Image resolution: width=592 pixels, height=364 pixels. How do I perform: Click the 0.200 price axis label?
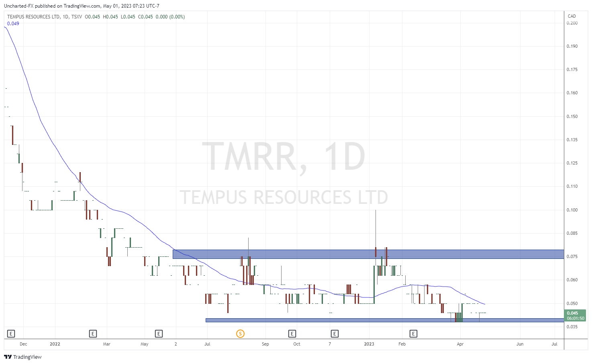tap(572, 23)
